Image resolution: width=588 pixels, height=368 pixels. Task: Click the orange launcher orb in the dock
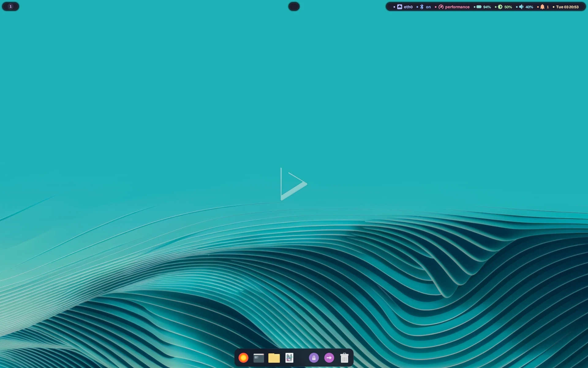(x=243, y=358)
